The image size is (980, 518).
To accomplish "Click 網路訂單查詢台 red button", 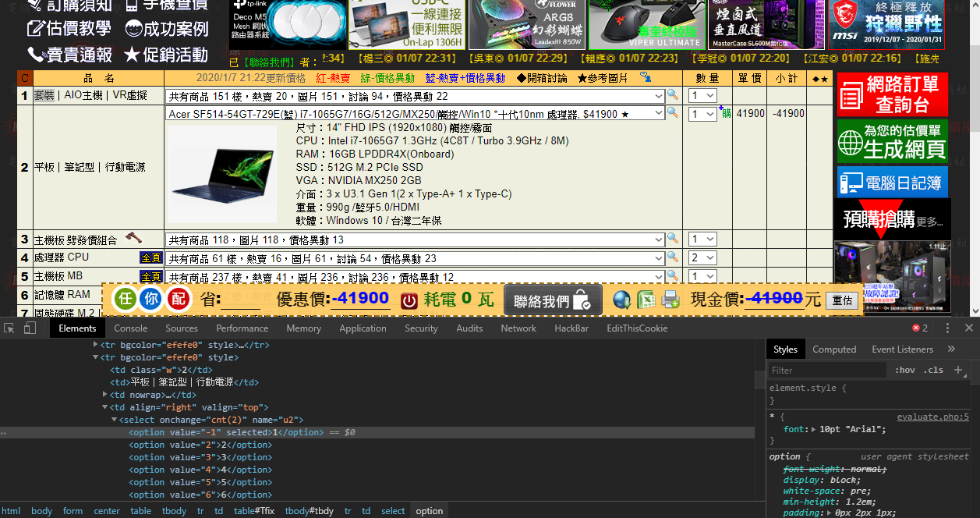I will (x=892, y=94).
